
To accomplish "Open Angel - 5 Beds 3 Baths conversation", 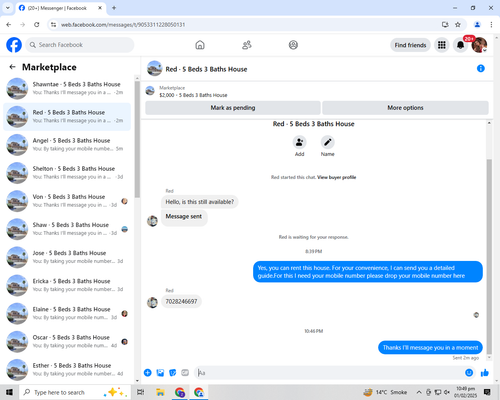I will [x=67, y=145].
